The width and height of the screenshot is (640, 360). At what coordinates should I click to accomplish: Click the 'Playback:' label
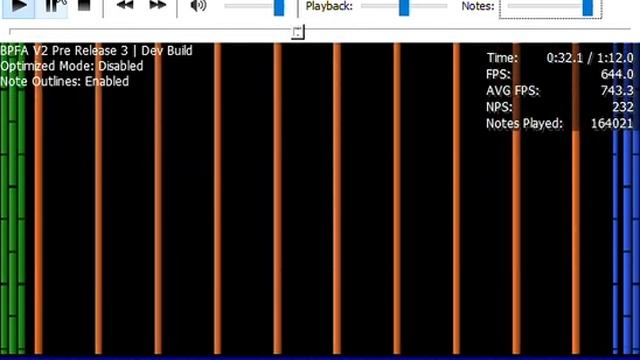(329, 6)
